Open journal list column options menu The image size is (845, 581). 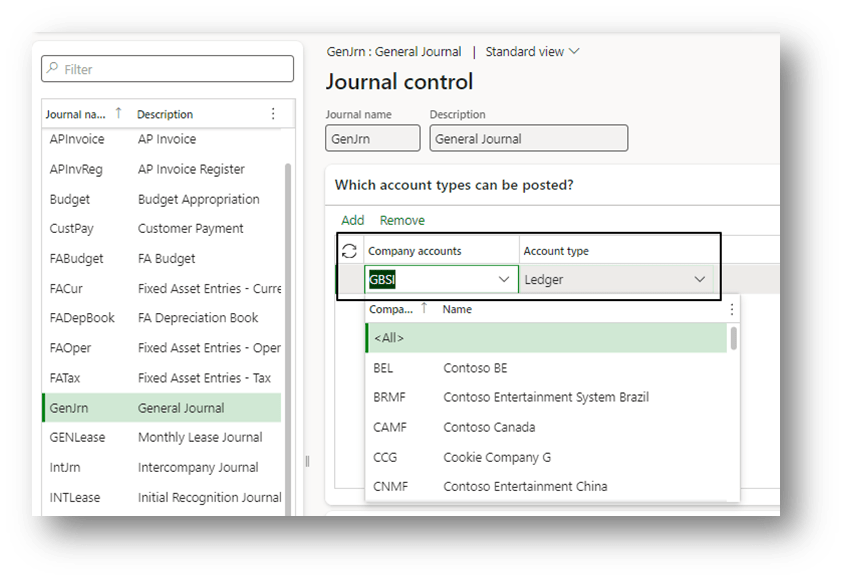pos(273,114)
